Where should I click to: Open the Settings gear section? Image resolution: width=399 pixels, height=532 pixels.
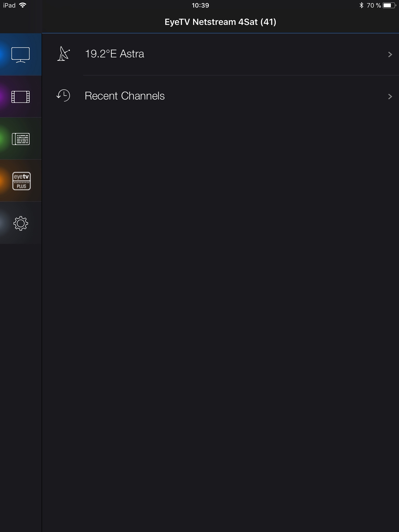pos(21,223)
